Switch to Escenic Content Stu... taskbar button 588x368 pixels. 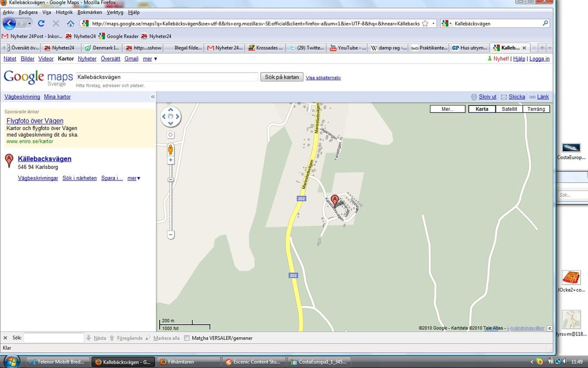pyautogui.click(x=253, y=362)
